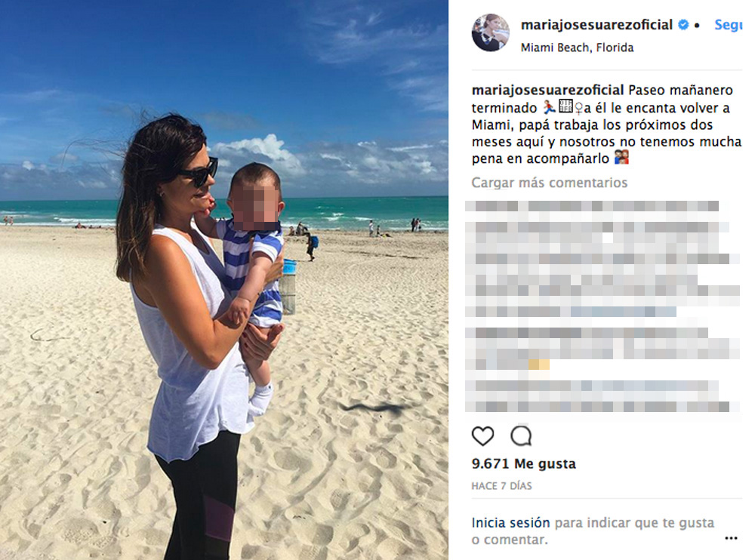Click the runner emoji in the caption
755x560 pixels.
click(x=550, y=107)
